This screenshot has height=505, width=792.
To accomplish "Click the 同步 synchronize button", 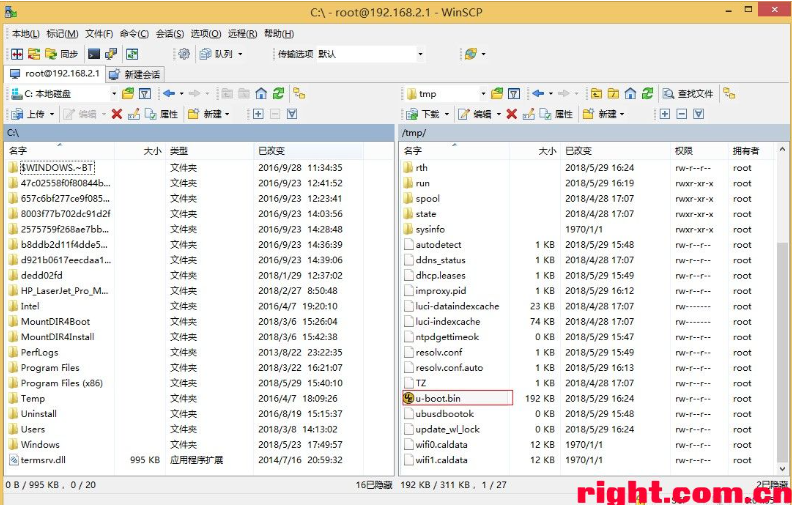I will [62, 54].
